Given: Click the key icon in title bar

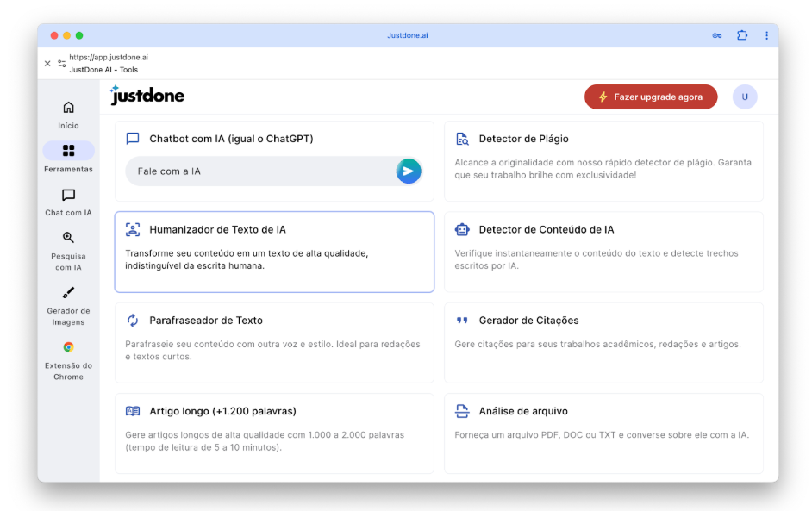Looking at the screenshot, I should click(716, 35).
